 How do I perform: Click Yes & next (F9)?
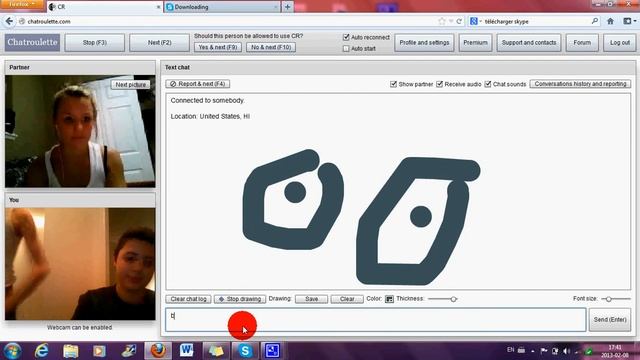(218, 47)
